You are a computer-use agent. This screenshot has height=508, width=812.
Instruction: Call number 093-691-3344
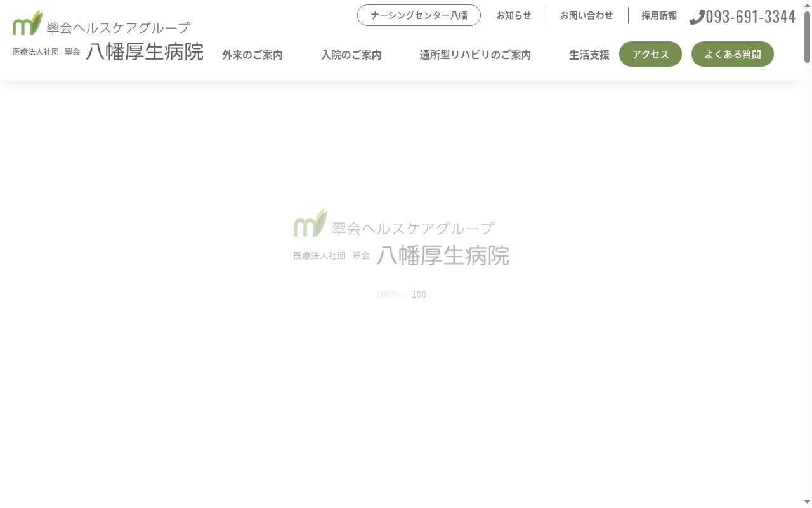[750, 17]
